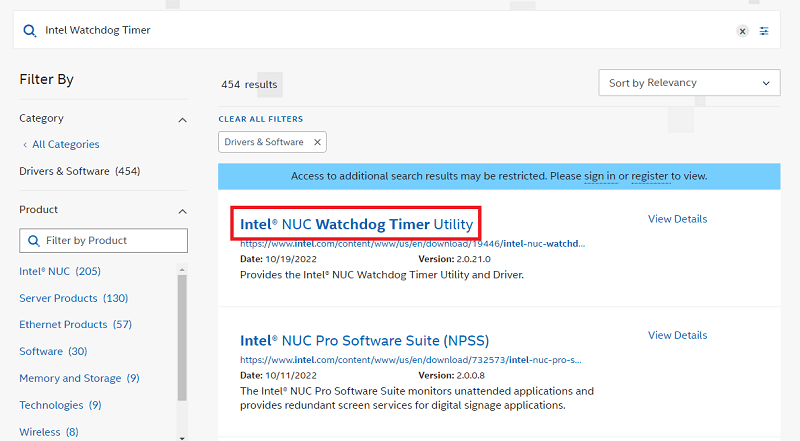Click magnifier icon in Filter by Product
800x441 pixels.
pos(34,240)
